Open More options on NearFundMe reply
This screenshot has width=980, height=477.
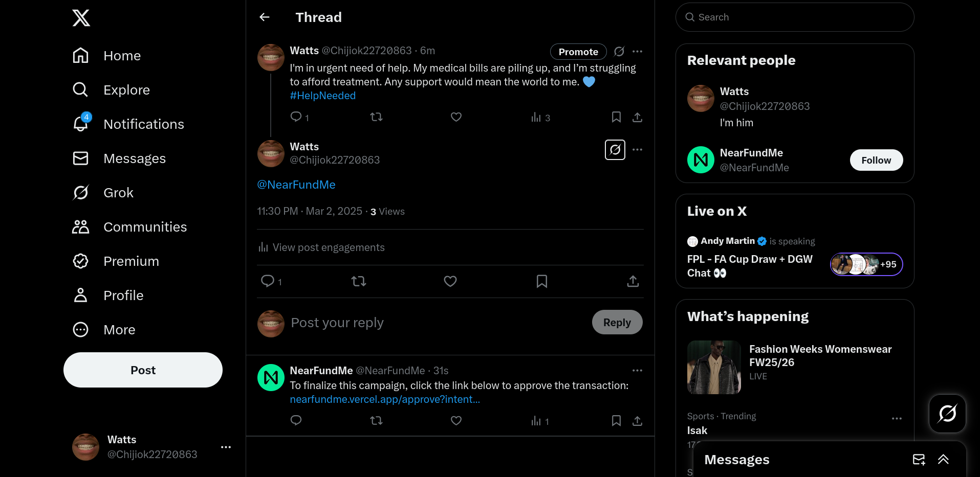637,371
